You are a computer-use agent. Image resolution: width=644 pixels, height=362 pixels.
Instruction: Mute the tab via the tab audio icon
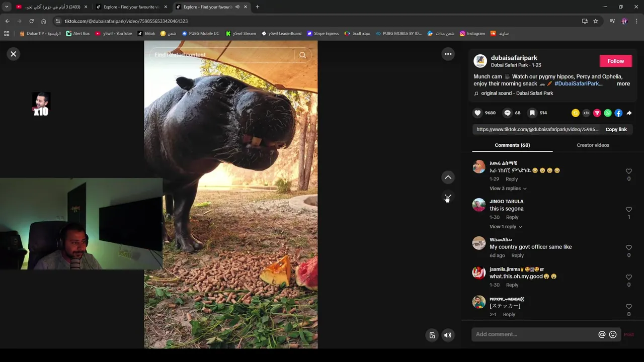(237, 7)
